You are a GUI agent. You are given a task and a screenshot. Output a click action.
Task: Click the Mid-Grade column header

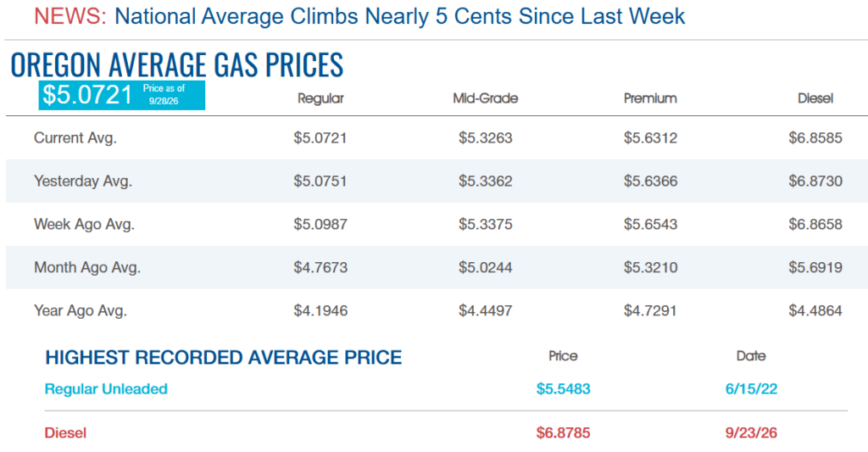(x=486, y=98)
